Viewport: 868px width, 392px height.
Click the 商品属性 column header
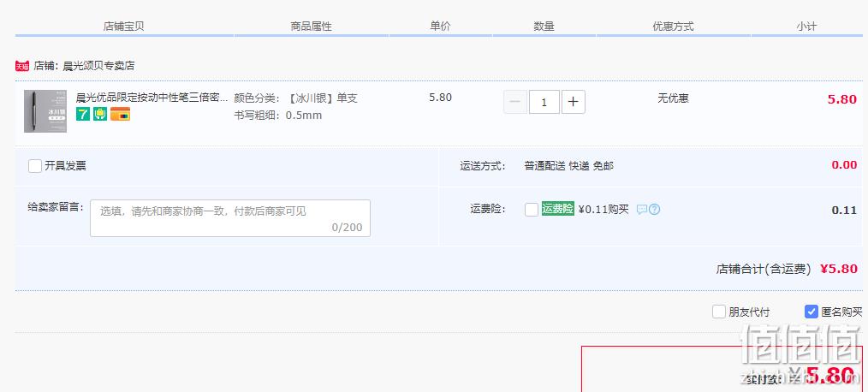(x=311, y=26)
